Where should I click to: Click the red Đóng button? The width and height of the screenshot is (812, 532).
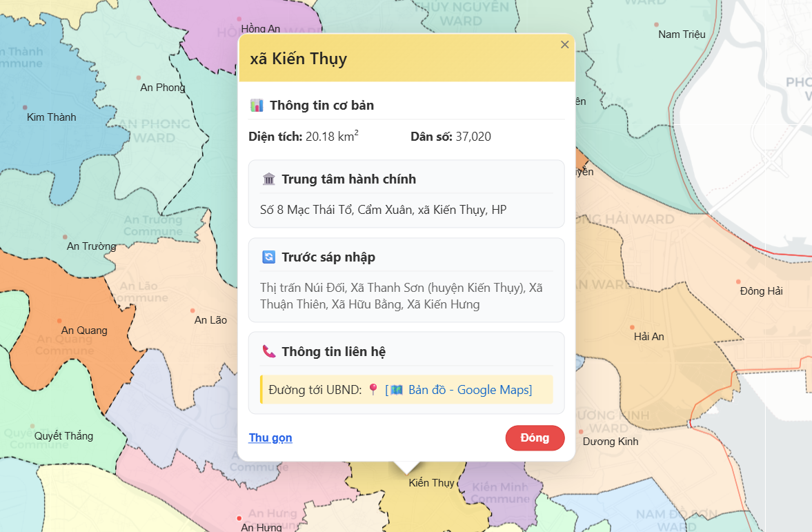[x=535, y=438]
